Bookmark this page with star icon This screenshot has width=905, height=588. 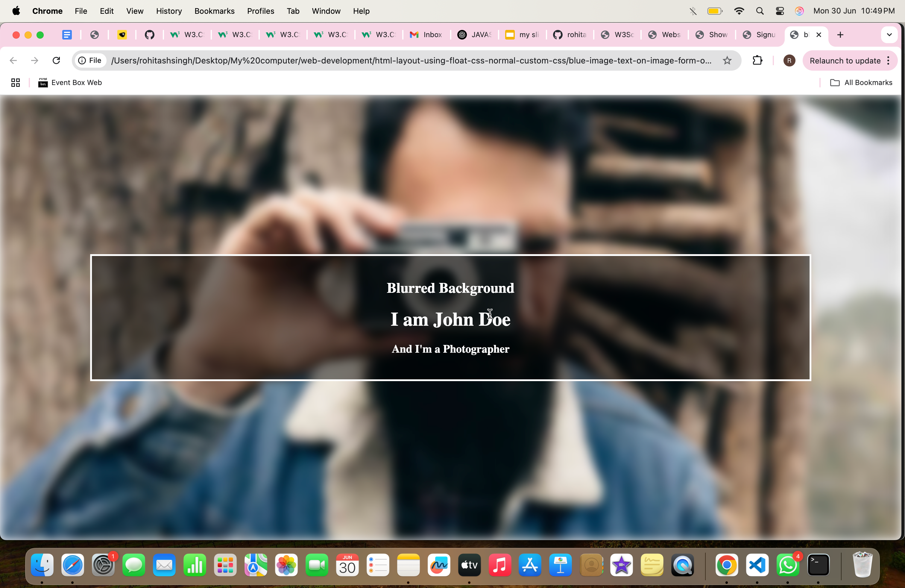point(727,60)
